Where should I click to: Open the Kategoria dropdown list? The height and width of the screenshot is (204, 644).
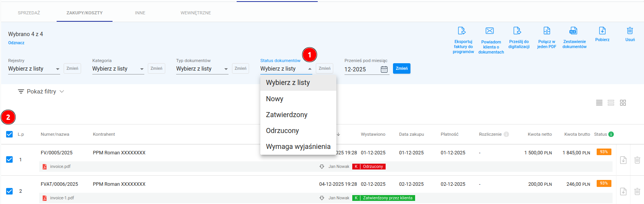pyautogui.click(x=118, y=69)
